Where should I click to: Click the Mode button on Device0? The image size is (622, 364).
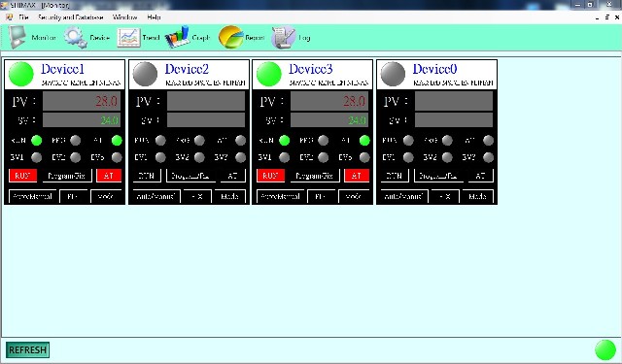point(477,196)
